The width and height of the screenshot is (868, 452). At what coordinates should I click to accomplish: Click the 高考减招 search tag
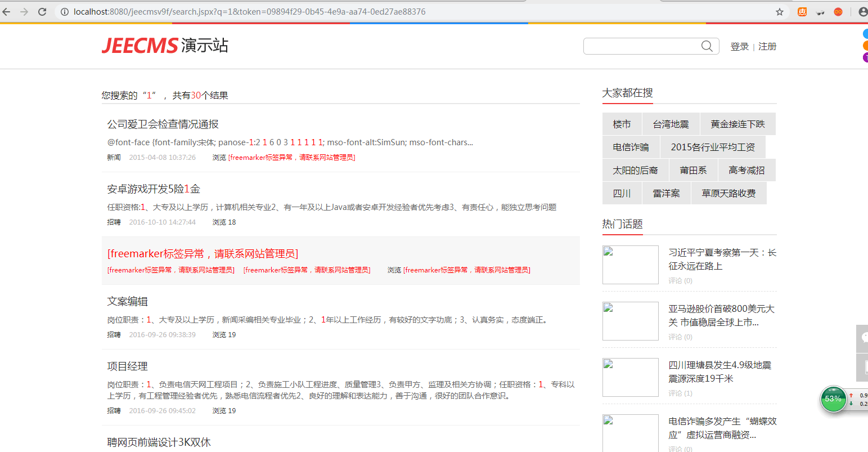coord(746,171)
